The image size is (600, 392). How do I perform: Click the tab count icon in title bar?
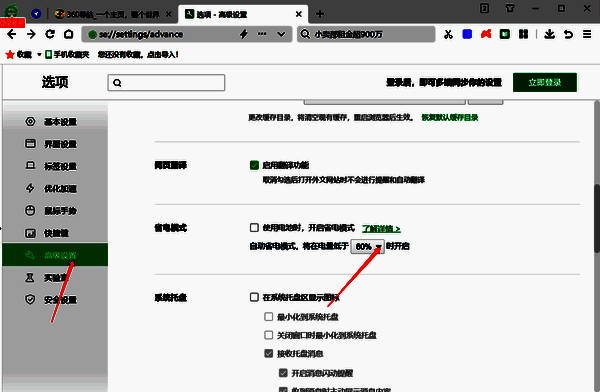coord(484,8)
